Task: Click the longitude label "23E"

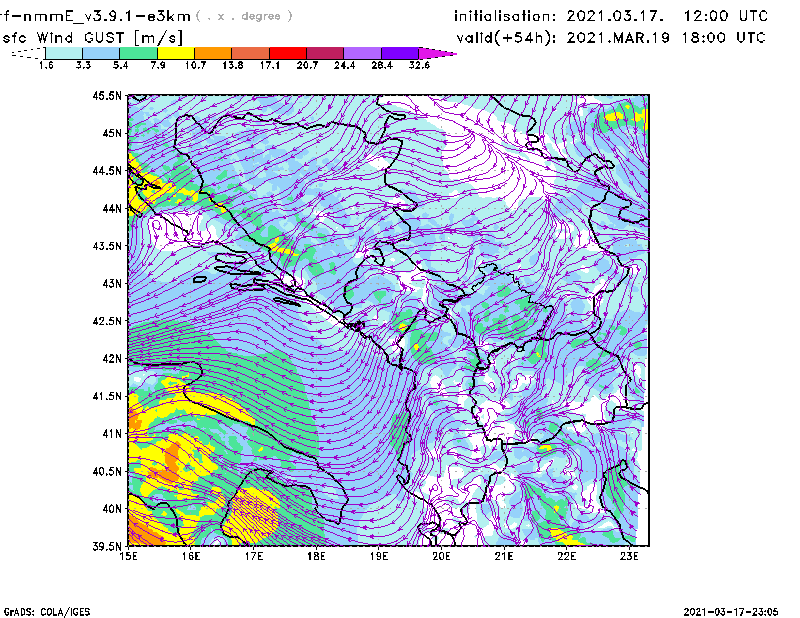Action: point(629,556)
